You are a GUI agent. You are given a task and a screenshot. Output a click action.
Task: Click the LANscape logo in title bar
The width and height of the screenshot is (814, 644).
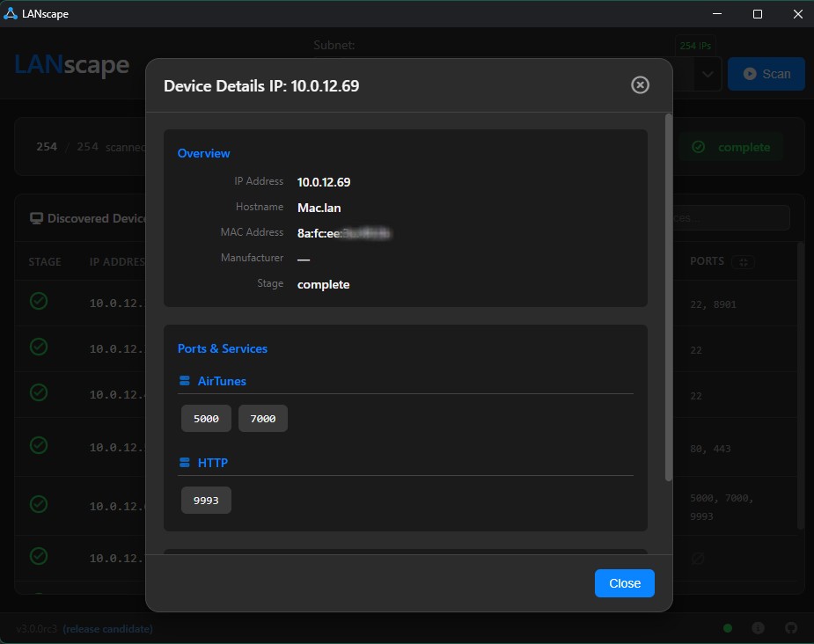(x=11, y=14)
